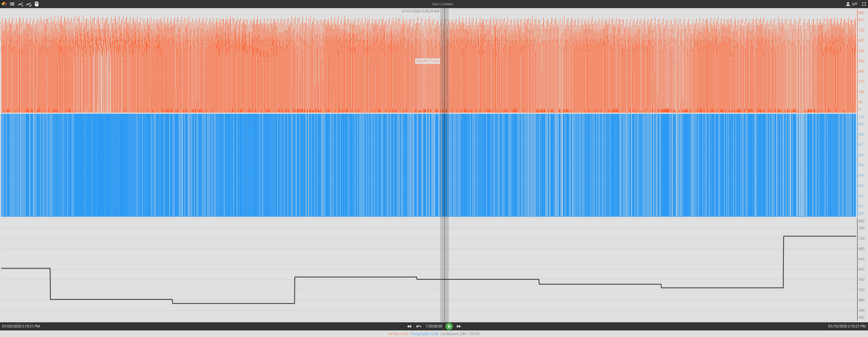Toggle the mouse cursor mode icon

(x=37, y=4)
